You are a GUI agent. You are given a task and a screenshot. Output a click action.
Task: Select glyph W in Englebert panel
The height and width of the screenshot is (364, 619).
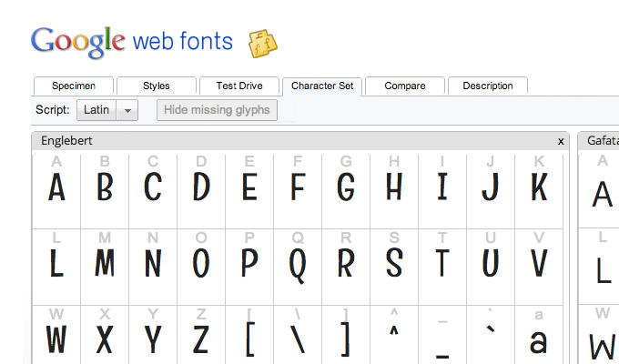(x=56, y=335)
